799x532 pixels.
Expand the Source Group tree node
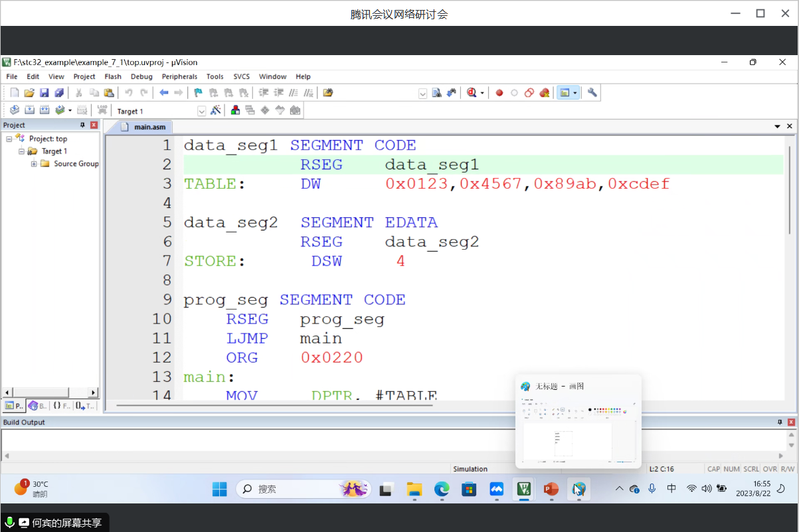tap(34, 164)
